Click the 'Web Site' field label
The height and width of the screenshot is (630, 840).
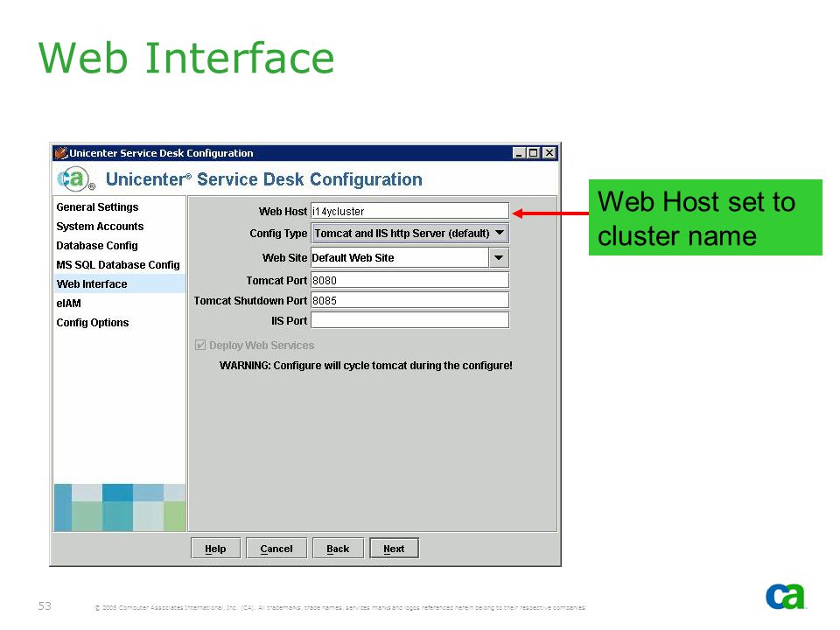click(284, 258)
